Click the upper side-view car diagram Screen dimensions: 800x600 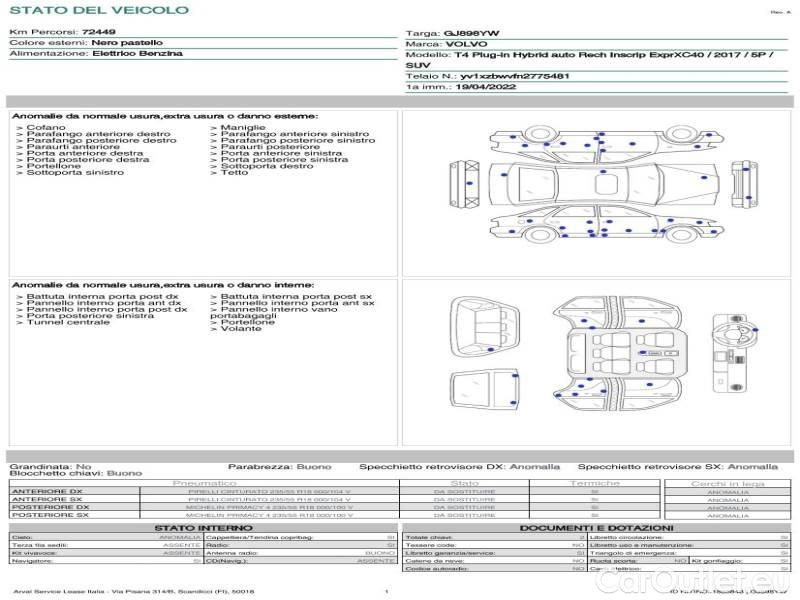606,143
